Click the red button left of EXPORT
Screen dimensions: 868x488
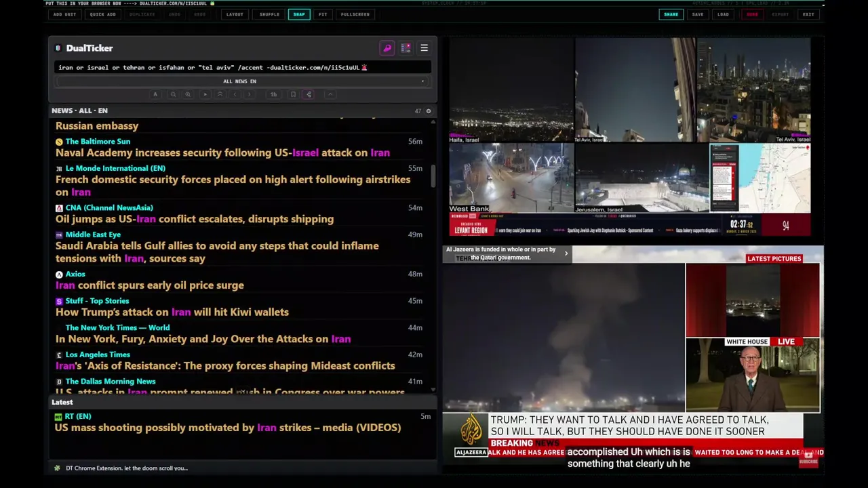click(x=752, y=14)
